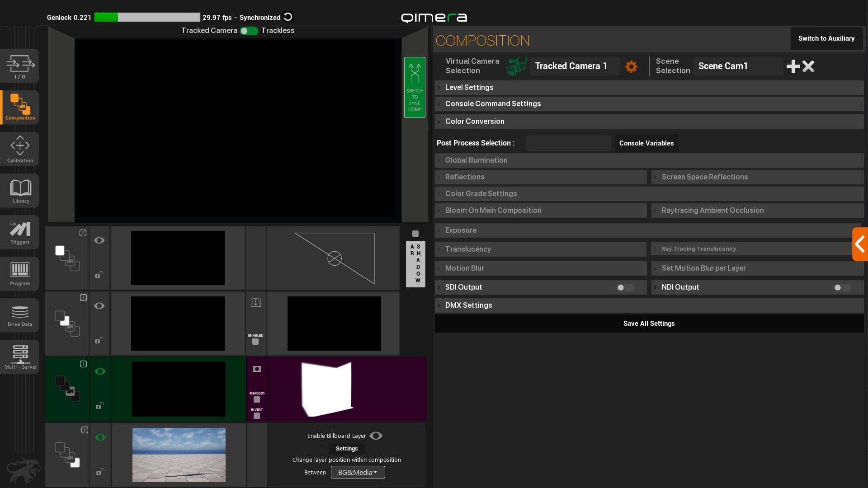Viewport: 868px width, 488px height.
Task: Open the Triggers sidebar icon
Action: 20,232
